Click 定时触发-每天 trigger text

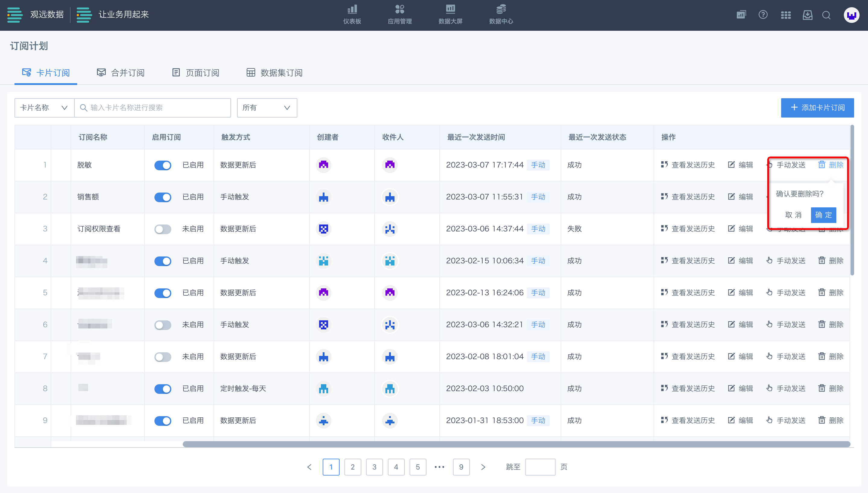tap(243, 388)
